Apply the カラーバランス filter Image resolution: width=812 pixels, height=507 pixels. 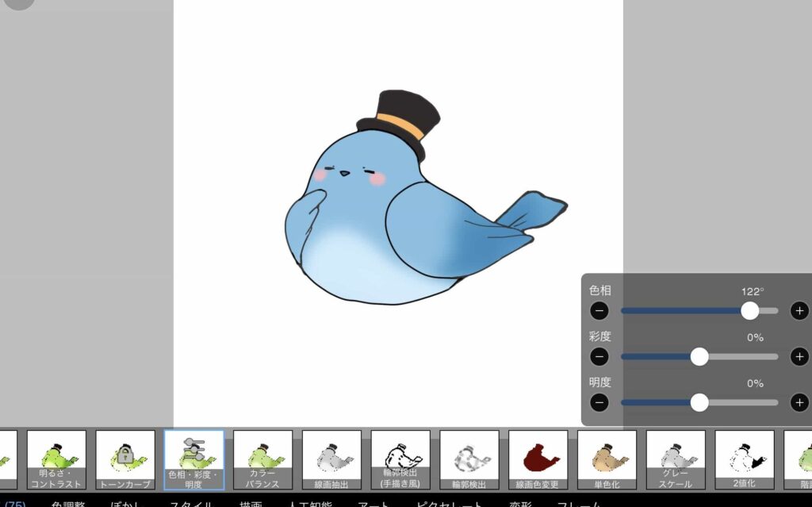click(x=262, y=459)
